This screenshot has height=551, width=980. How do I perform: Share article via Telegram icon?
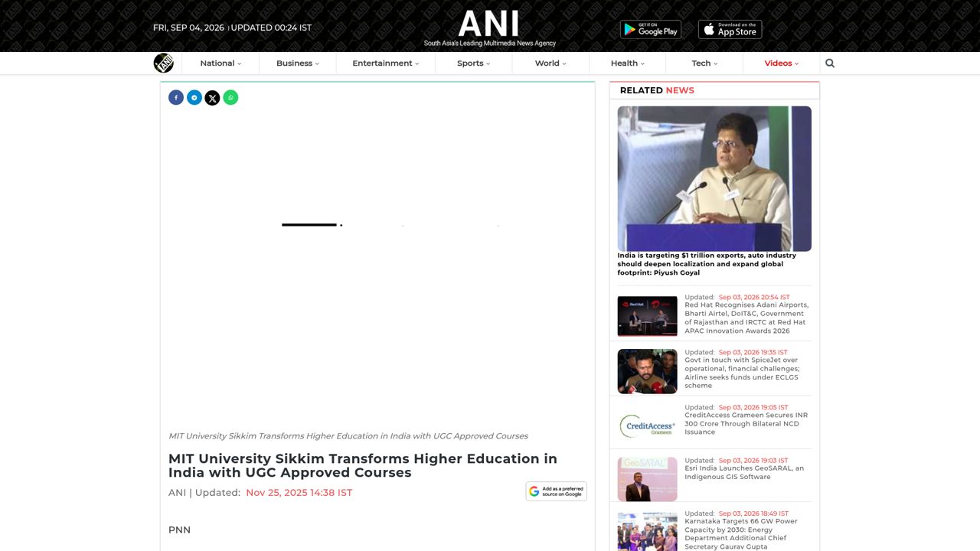[194, 97]
